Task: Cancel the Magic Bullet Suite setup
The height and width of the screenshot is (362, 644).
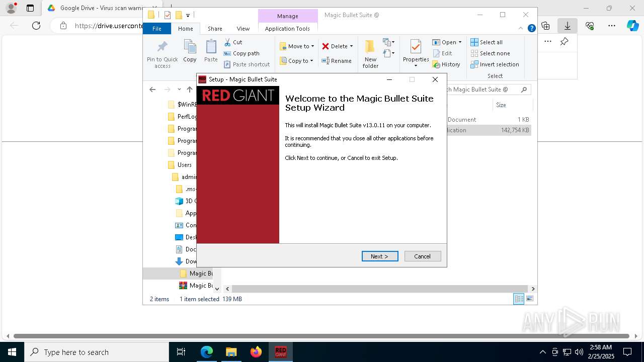Action: pyautogui.click(x=423, y=256)
